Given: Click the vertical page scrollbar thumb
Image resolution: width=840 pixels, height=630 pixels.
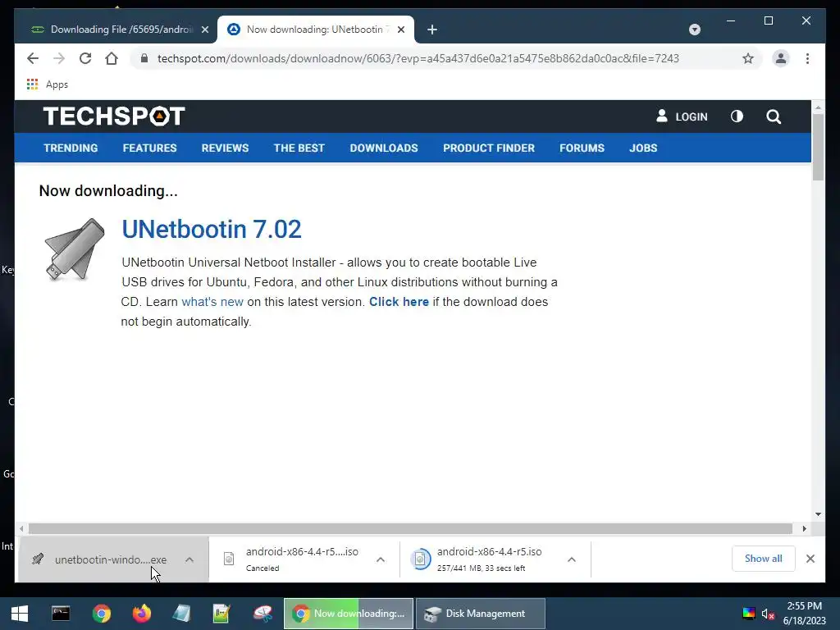Looking at the screenshot, I should tap(818, 147).
